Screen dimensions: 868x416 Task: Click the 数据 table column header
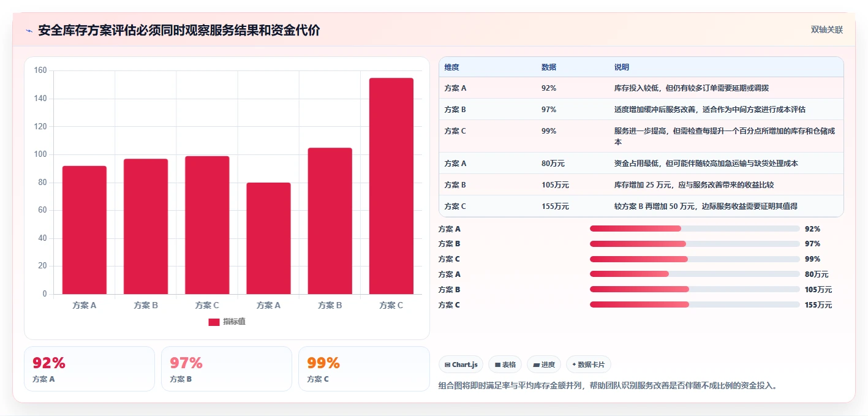pyautogui.click(x=549, y=67)
